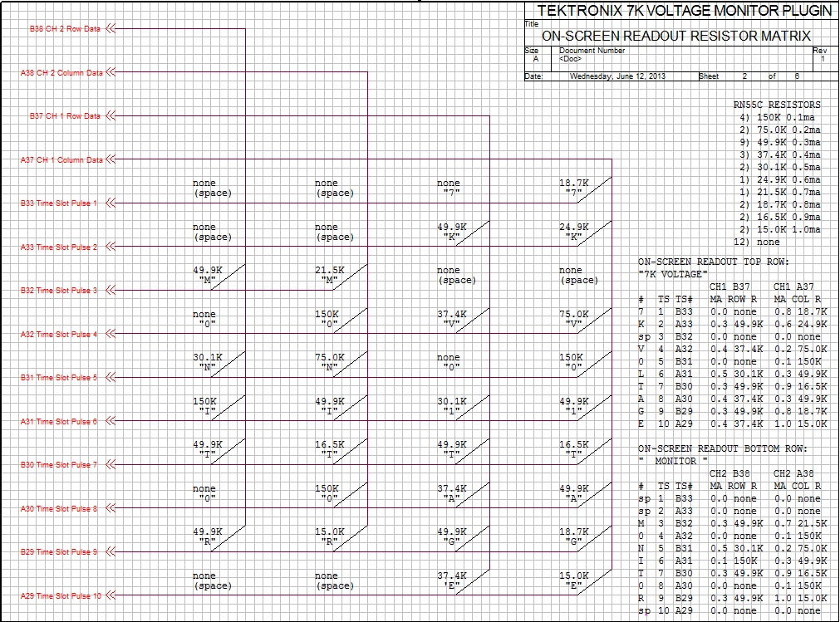Select the A37 CH 1 Column Data label
This screenshot has width=840, height=622.
(x=61, y=160)
